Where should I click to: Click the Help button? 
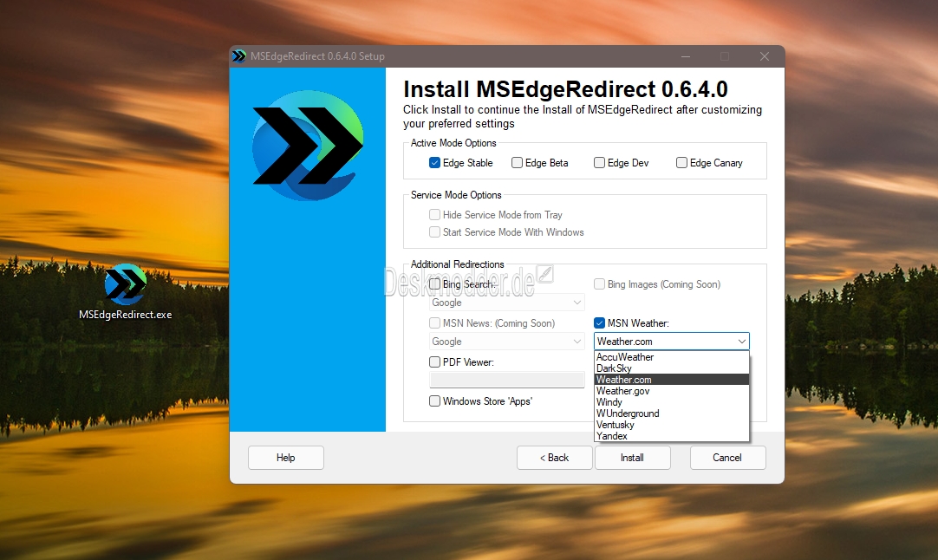click(x=286, y=458)
